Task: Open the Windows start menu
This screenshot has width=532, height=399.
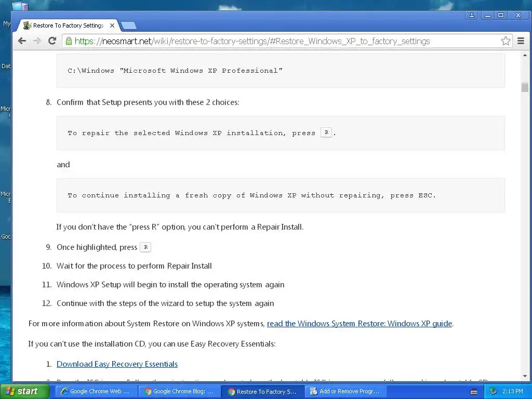Action: (x=24, y=391)
